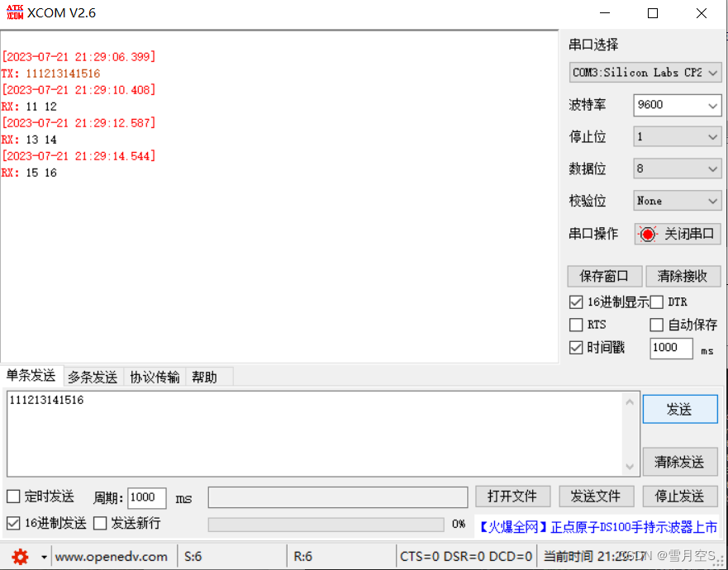Toggle the 时间戳 checkbox
Image resolution: width=728 pixels, height=570 pixels.
[576, 348]
